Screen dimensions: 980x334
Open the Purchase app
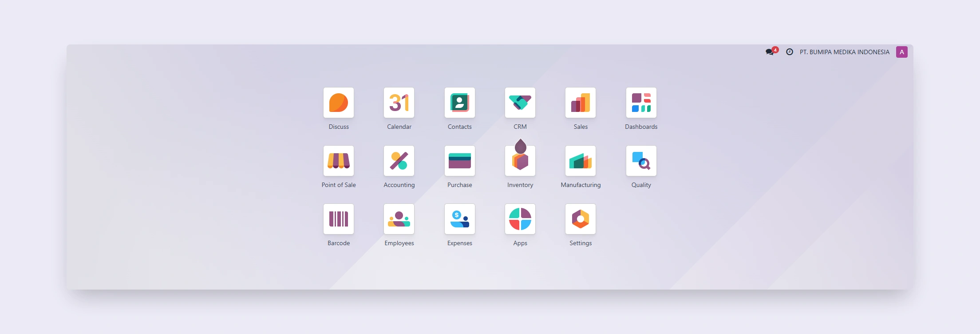point(459,161)
